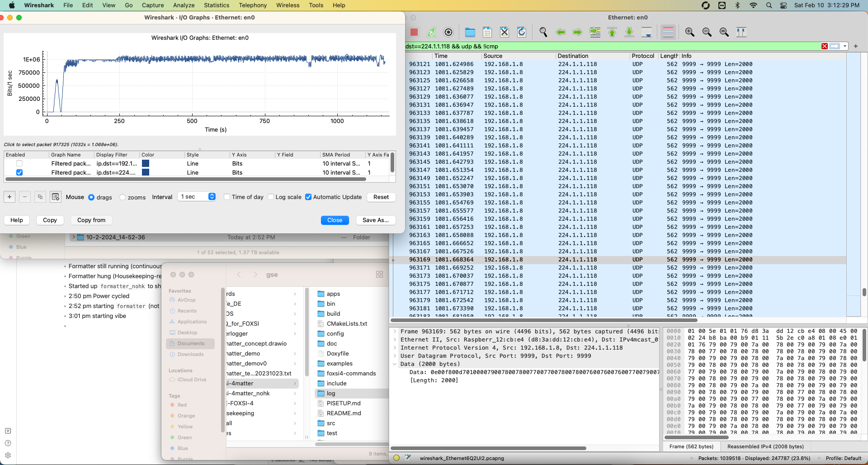Image resolution: width=868 pixels, height=465 pixels.
Task: Click the Reset button in I/O Graphs
Action: [381, 197]
